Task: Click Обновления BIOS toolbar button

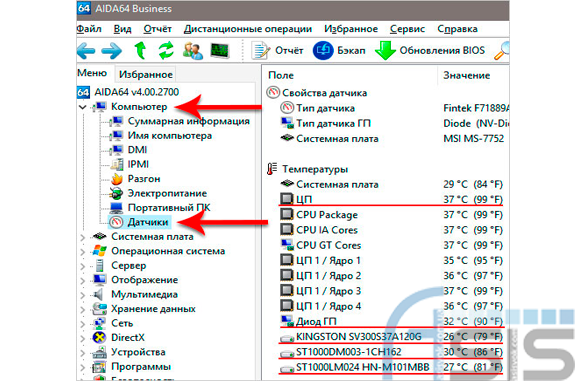Action: [x=430, y=50]
